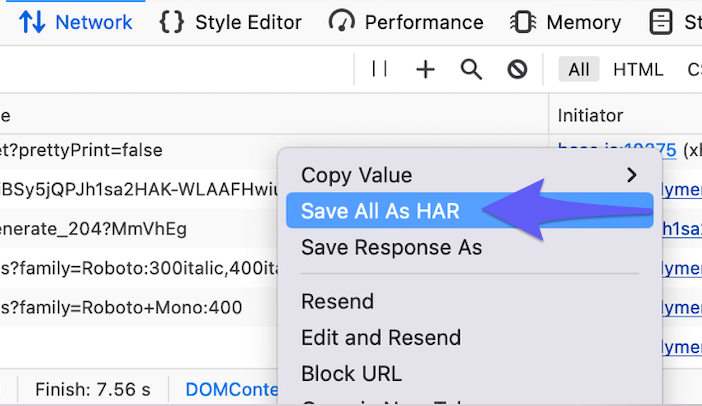Click Resend in context menu

(x=337, y=301)
